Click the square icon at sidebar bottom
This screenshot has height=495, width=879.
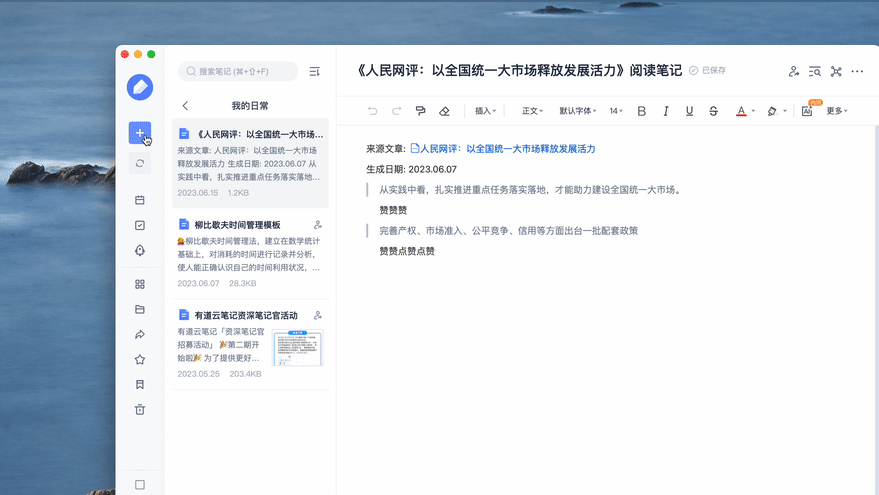(x=140, y=485)
